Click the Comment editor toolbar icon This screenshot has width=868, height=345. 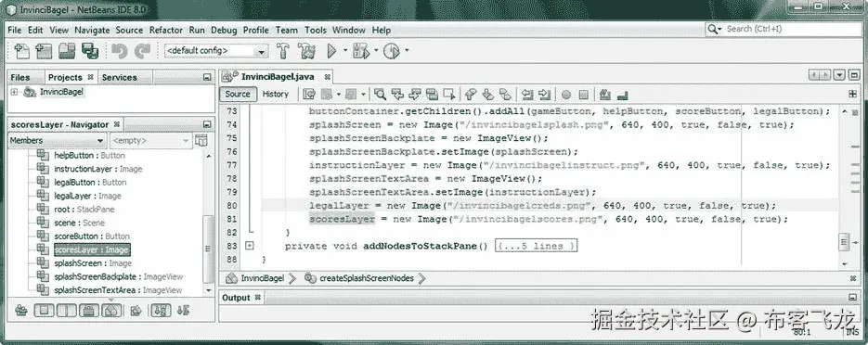pos(604,95)
